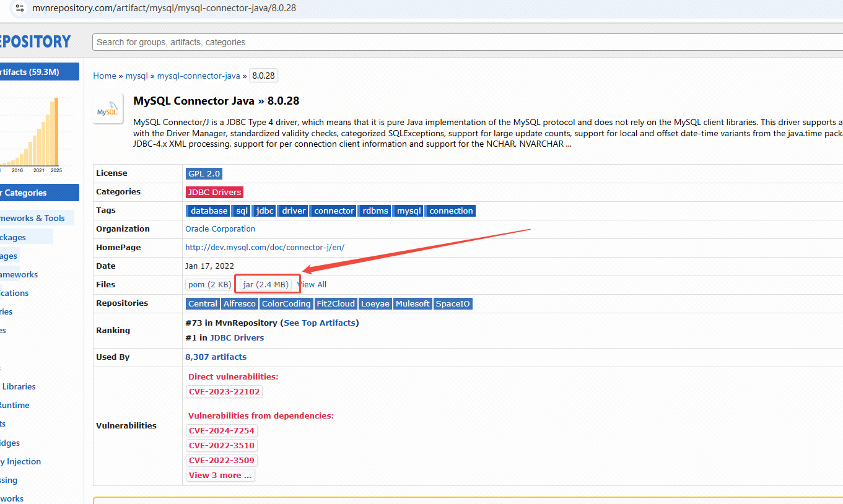Open the mysql-connector-java breadcrumb link
This screenshot has height=504, width=843.
[x=198, y=76]
